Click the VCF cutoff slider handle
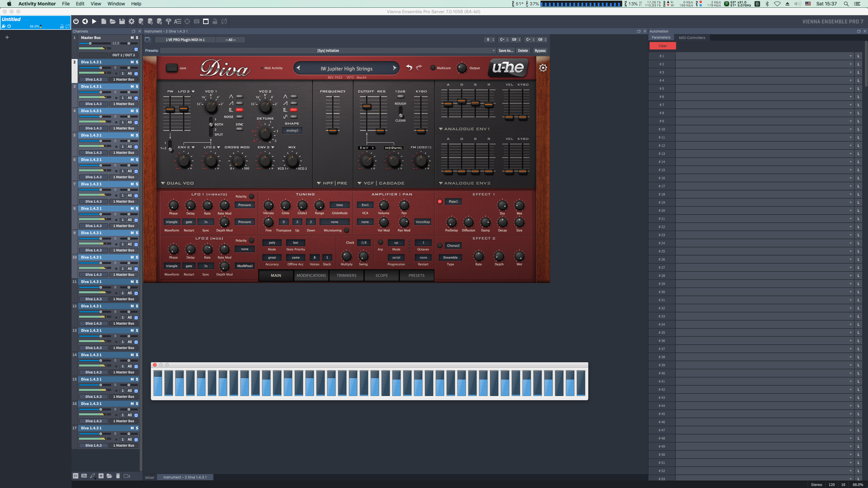The height and width of the screenshot is (488, 868). (x=367, y=106)
